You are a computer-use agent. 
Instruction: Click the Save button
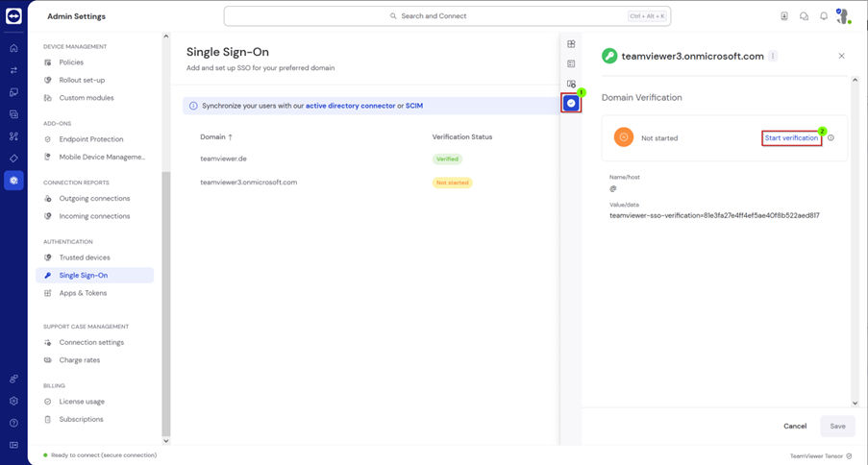(x=837, y=426)
